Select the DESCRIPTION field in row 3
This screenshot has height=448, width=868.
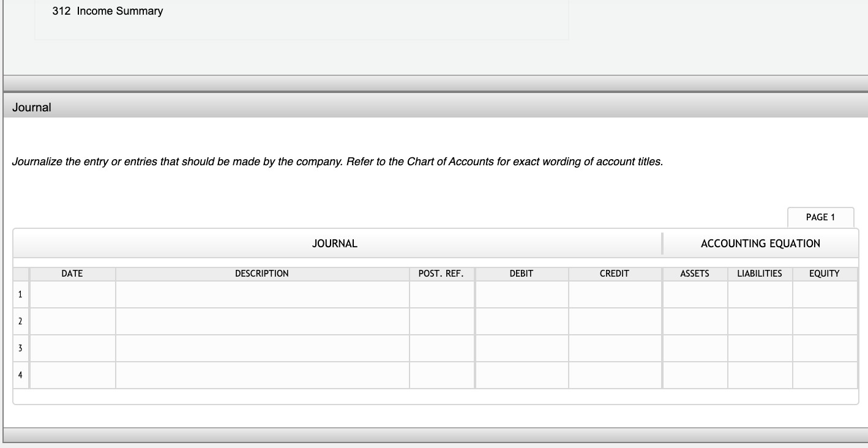262,347
